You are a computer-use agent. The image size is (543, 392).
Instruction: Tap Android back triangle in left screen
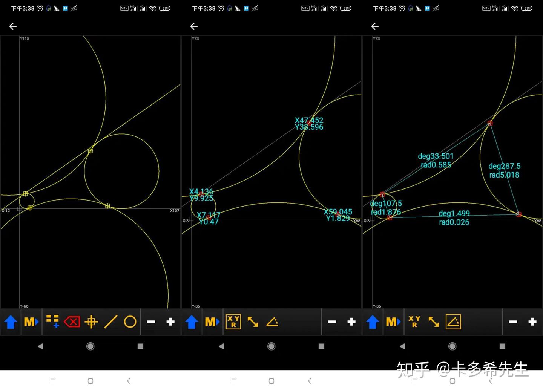(x=40, y=346)
